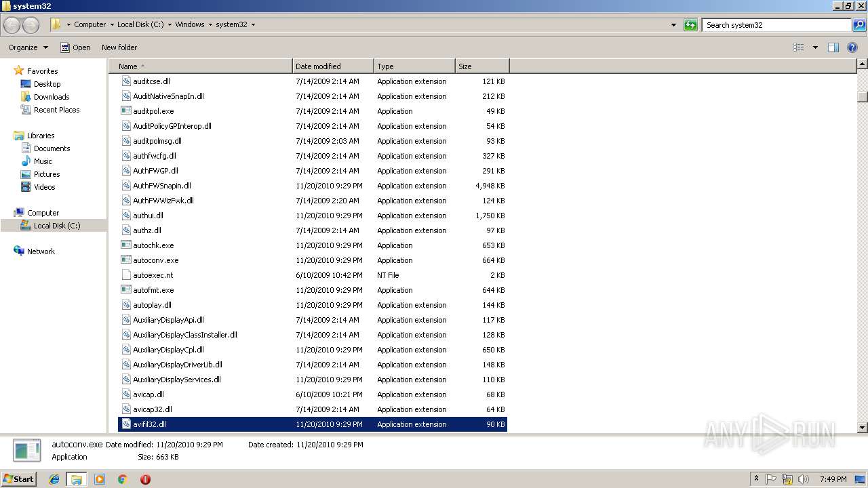
Task: Click Windows in the address breadcrumb
Action: pyautogui.click(x=190, y=24)
